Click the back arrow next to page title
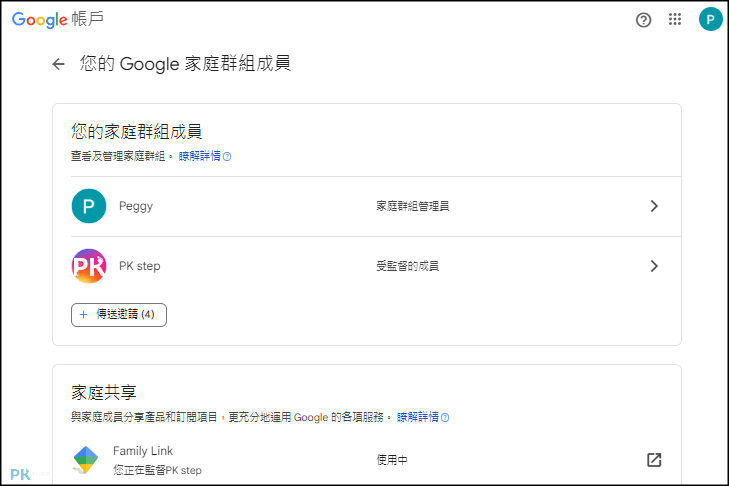The height and width of the screenshot is (486, 729). point(58,64)
